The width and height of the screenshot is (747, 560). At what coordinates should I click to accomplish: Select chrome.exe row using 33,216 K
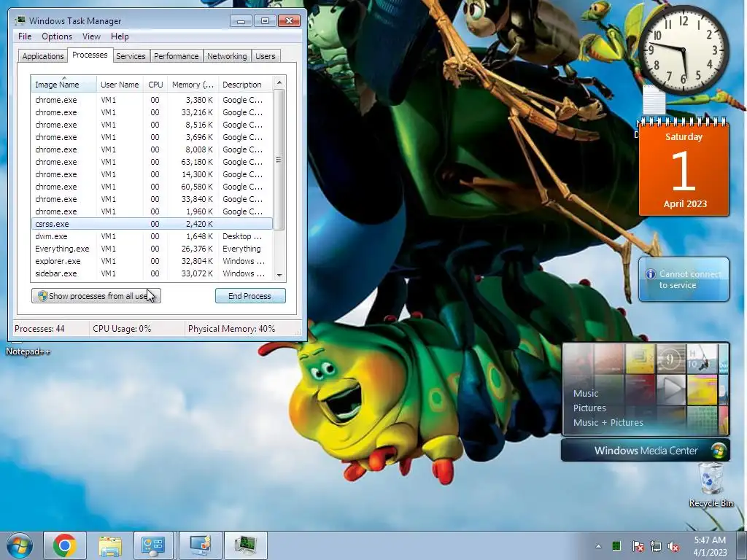point(152,112)
